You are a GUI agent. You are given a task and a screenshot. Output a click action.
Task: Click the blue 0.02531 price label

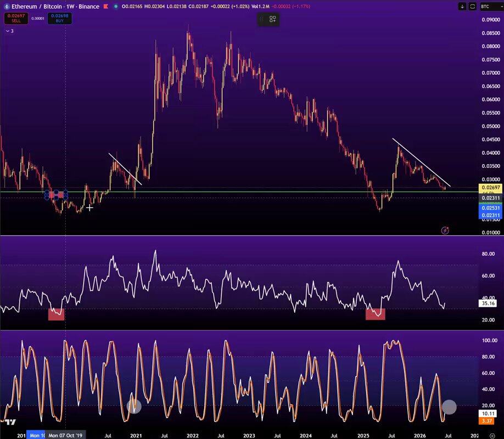tap(490, 208)
